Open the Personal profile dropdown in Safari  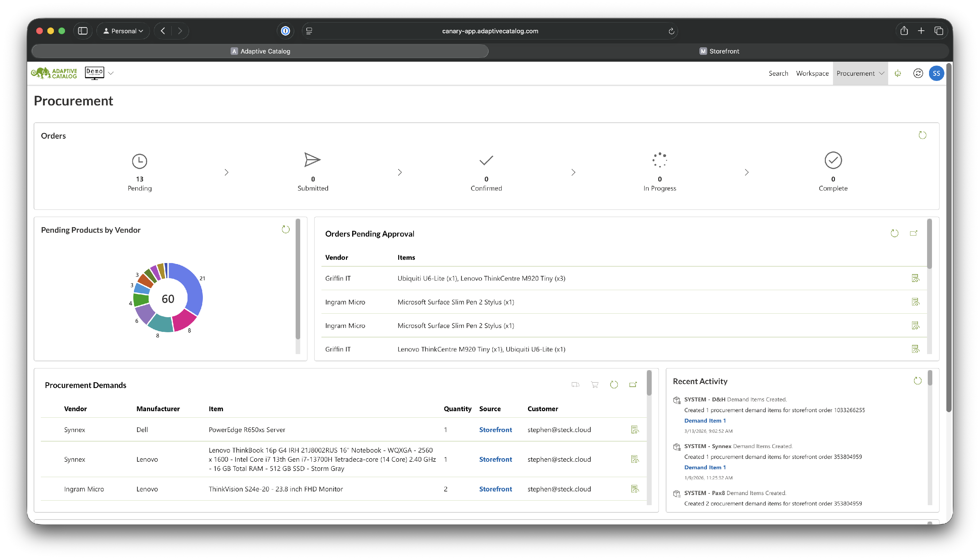coord(123,31)
